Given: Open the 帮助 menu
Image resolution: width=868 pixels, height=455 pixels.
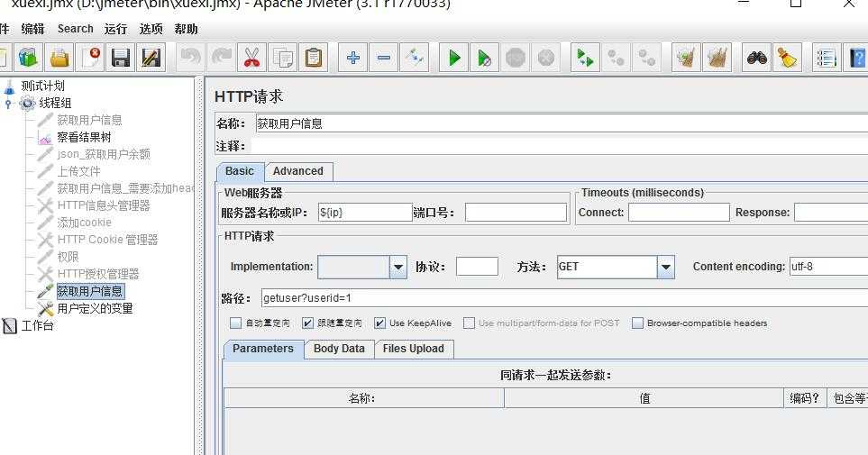Looking at the screenshot, I should coord(186,29).
